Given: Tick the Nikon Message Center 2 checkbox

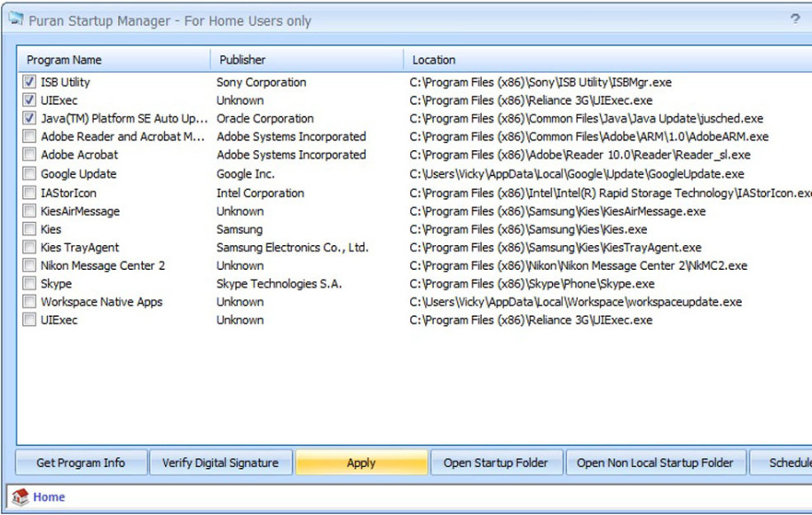Looking at the screenshot, I should tap(29, 265).
